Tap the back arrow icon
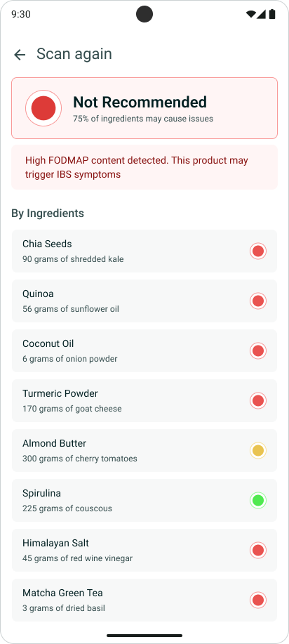289x644 pixels. (x=20, y=54)
